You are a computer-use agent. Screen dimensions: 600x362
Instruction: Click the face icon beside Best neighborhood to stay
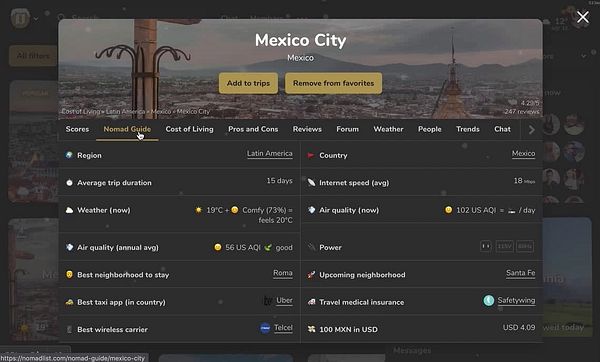click(69, 275)
